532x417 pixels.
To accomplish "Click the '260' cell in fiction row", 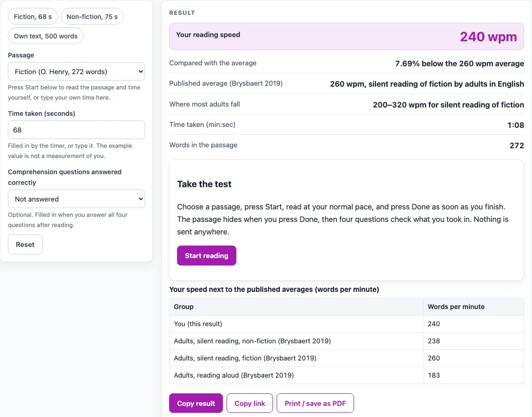I will point(473,358).
